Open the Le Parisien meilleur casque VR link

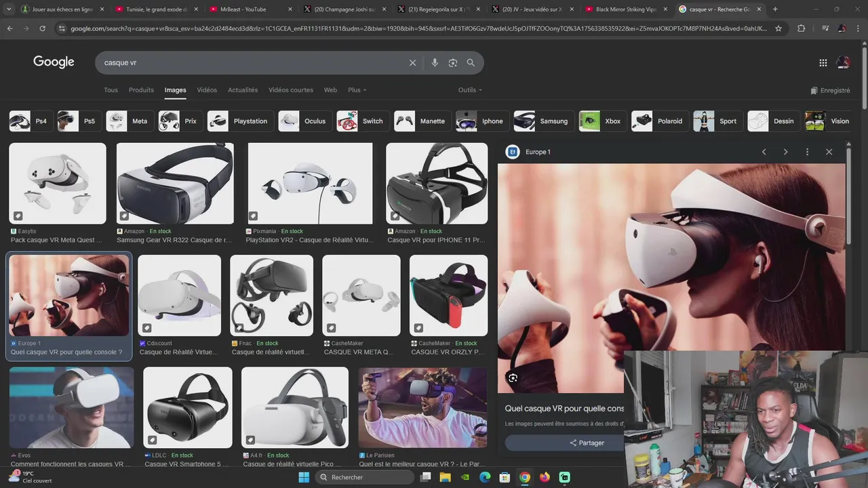click(x=422, y=464)
